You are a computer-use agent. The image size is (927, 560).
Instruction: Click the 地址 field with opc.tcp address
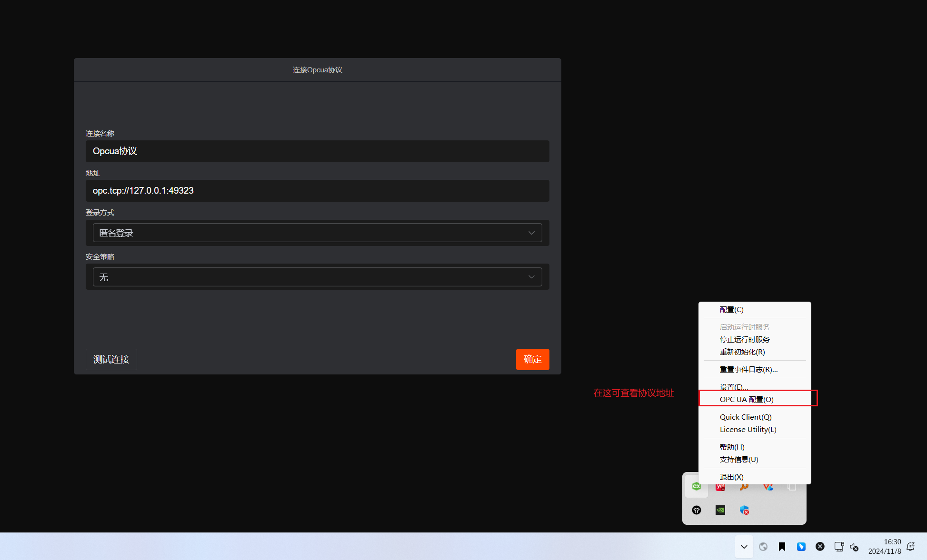point(317,190)
